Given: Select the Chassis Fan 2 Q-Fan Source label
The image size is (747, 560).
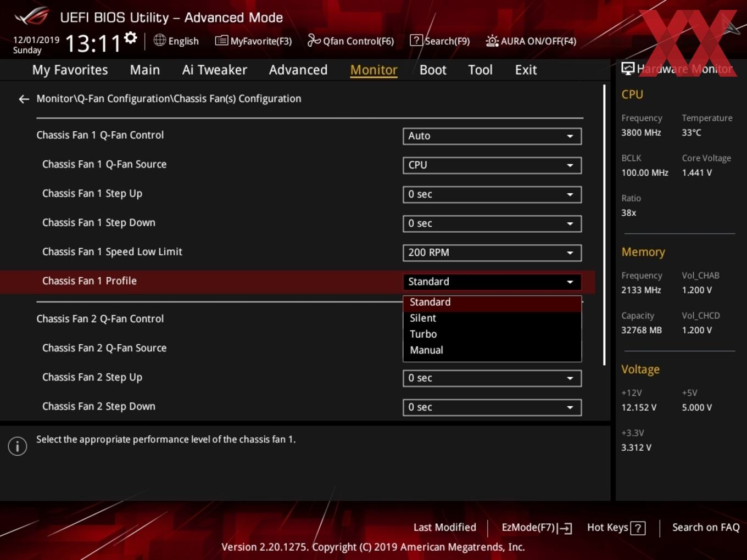Looking at the screenshot, I should point(104,348).
